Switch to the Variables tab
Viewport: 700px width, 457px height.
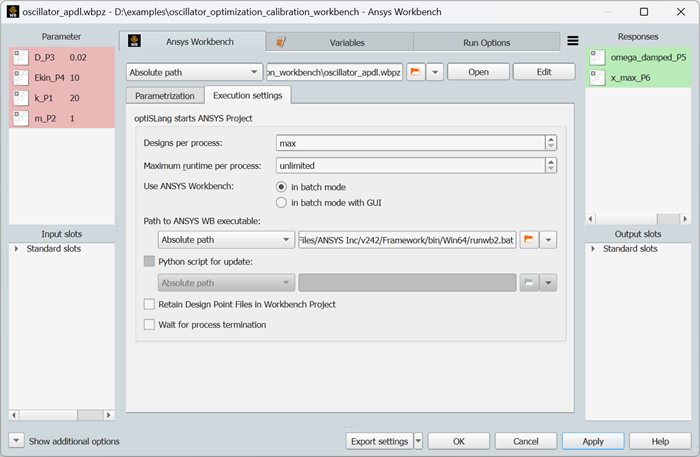pyautogui.click(x=339, y=43)
